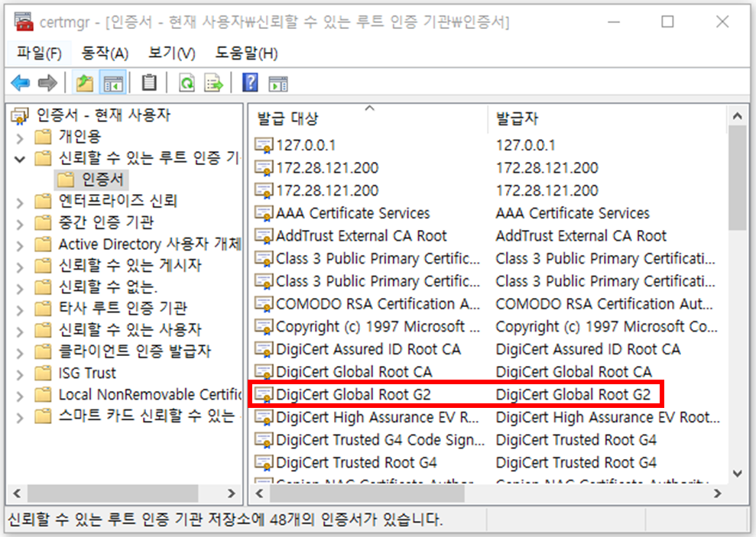
Task: Expand the 개인용 tree node
Action: point(21,137)
